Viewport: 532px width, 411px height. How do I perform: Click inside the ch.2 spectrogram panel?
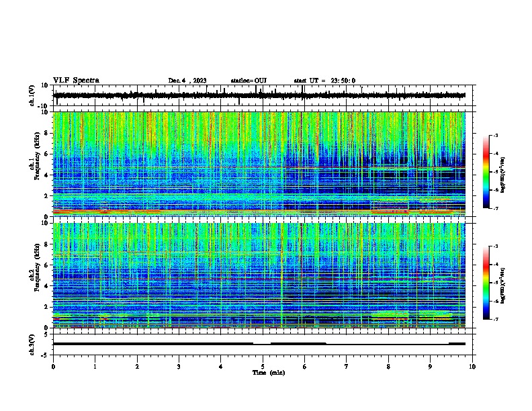click(259, 275)
